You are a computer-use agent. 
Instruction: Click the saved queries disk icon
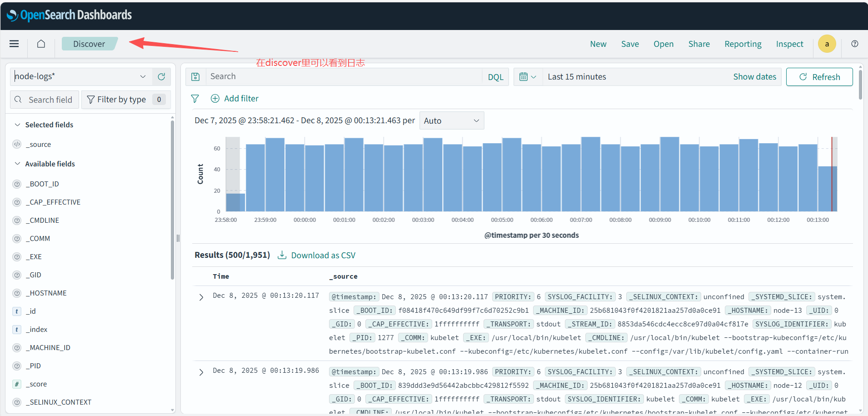pyautogui.click(x=195, y=77)
